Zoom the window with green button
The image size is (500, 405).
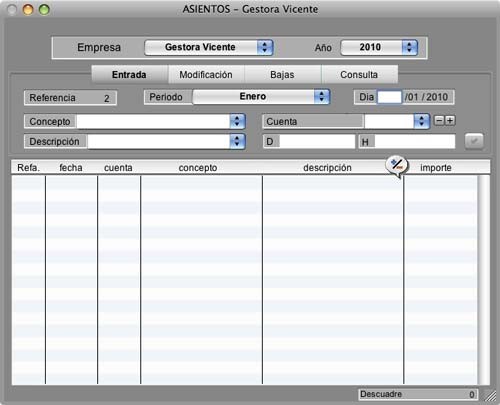44,9
